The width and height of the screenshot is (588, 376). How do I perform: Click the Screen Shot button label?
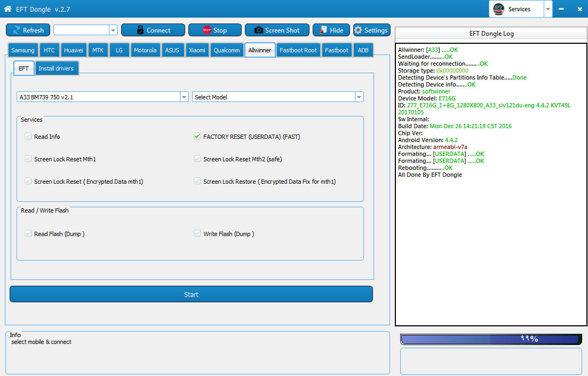click(282, 30)
